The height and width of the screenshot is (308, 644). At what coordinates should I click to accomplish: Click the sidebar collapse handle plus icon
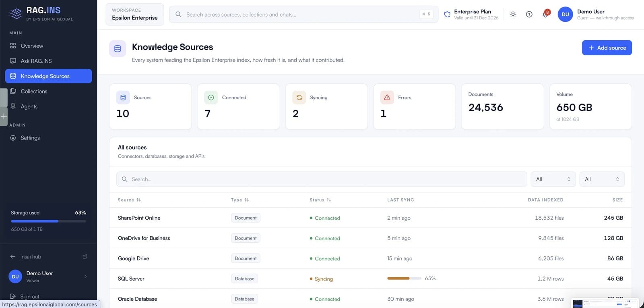(4, 117)
